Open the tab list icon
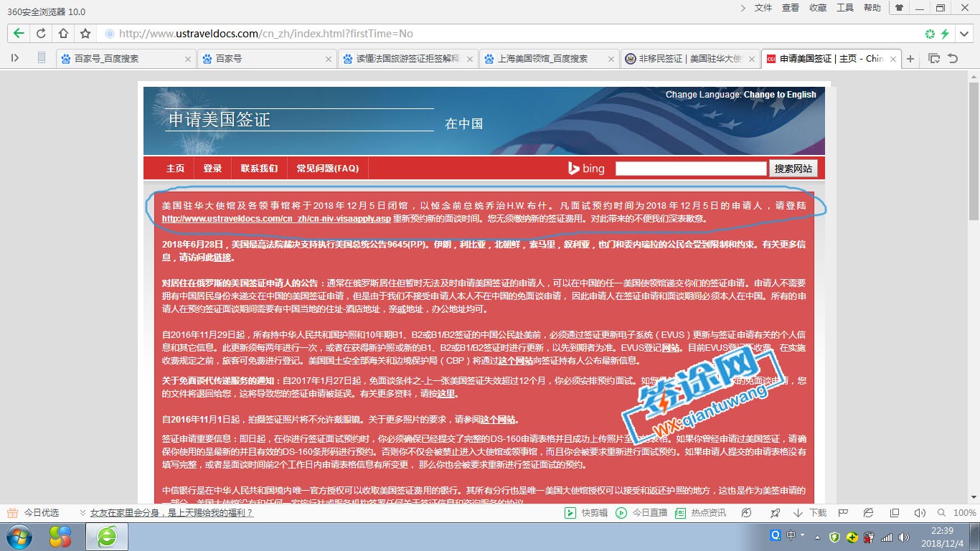The height and width of the screenshot is (551, 980). [x=933, y=58]
